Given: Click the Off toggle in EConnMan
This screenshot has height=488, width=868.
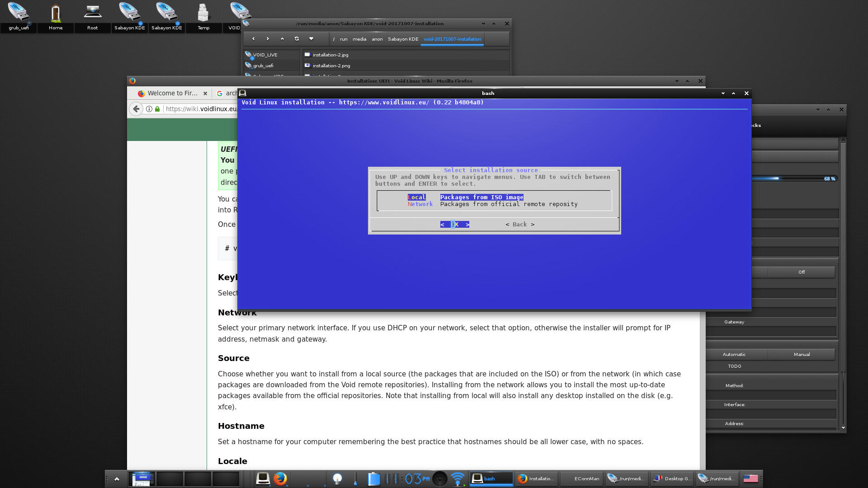Looking at the screenshot, I should coord(801,272).
